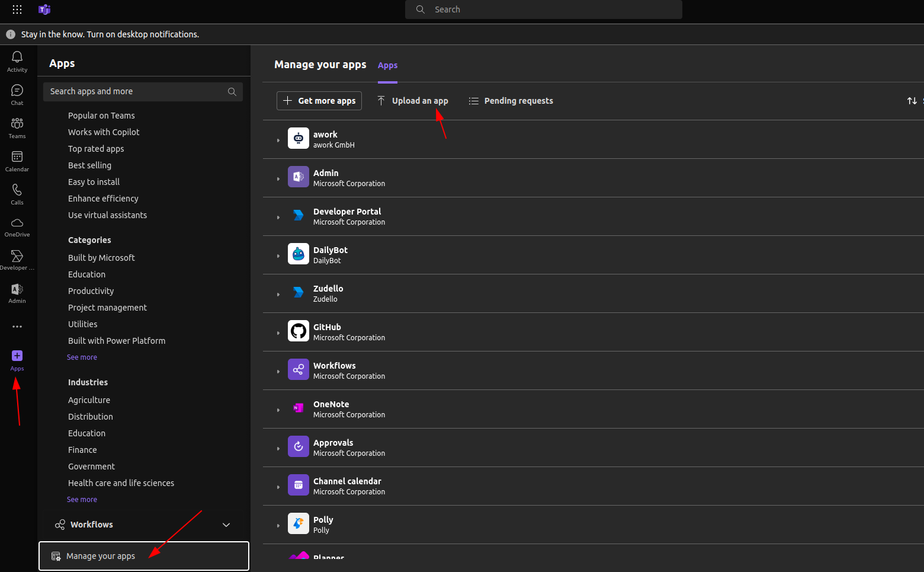The width and height of the screenshot is (924, 572).
Task: Click Get more apps button
Action: pyautogui.click(x=319, y=101)
